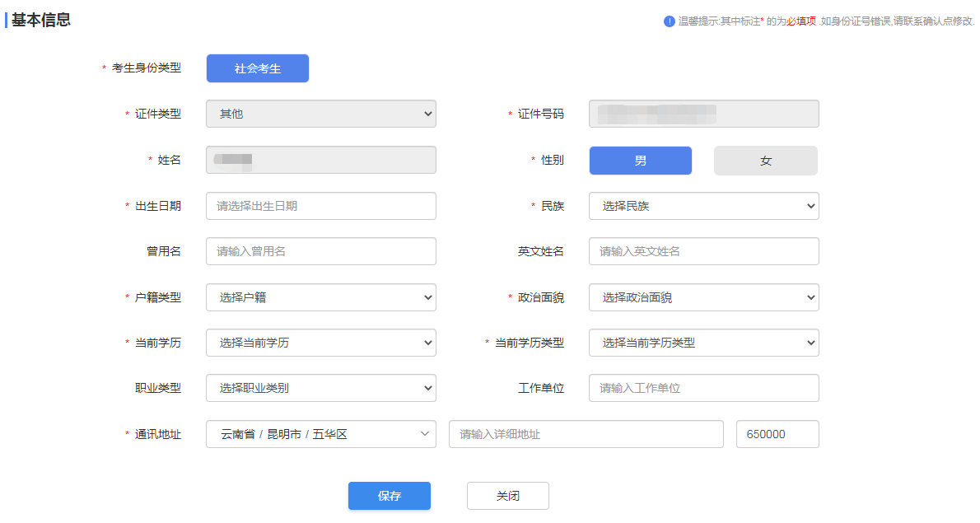Screen dimensions: 980x523
Task: Click the 保存 button
Action: pyautogui.click(x=389, y=496)
